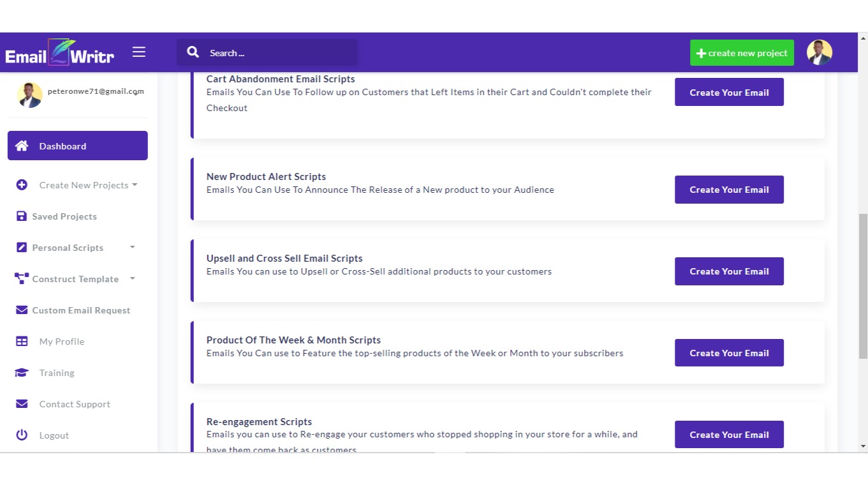Viewport: 868px width, 489px height.
Task: Create Your Email for Product Of The Week
Action: [x=729, y=353]
